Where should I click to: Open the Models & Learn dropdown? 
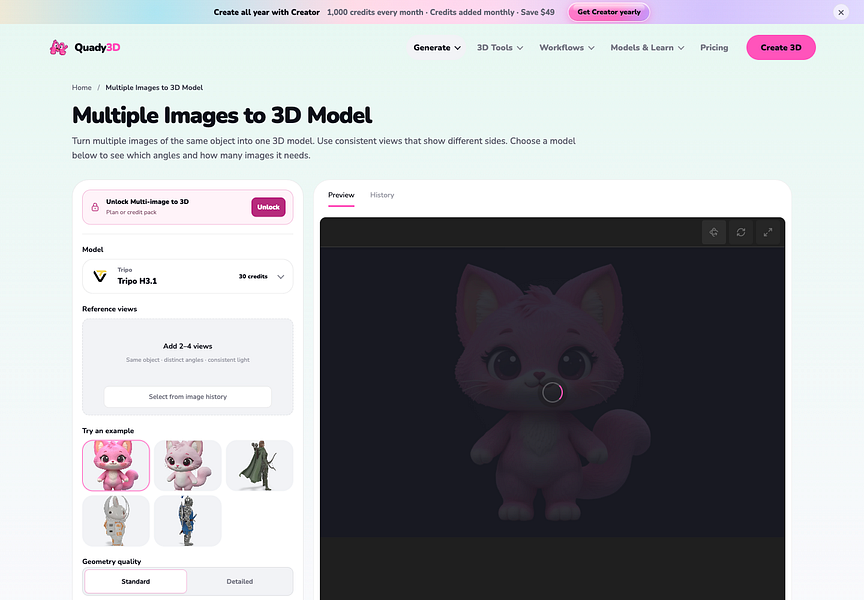[x=647, y=47]
